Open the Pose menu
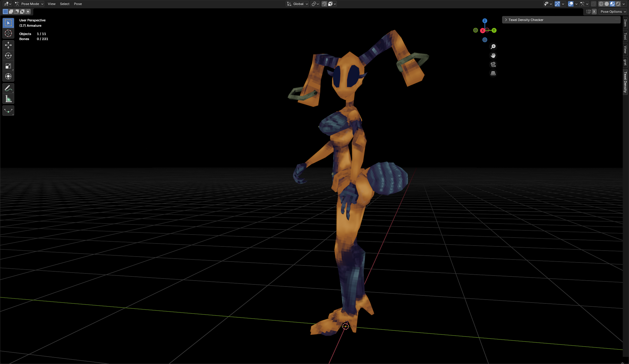Viewport: 629px width, 364px height. [x=78, y=4]
